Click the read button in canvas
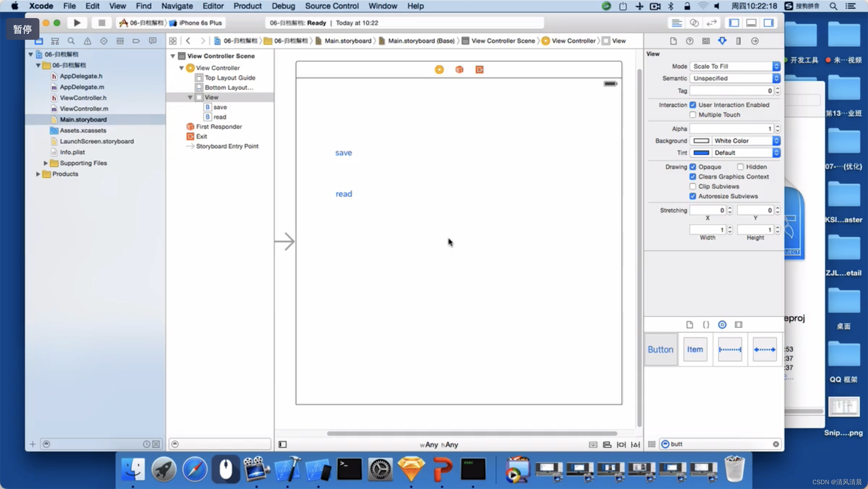 coord(344,194)
